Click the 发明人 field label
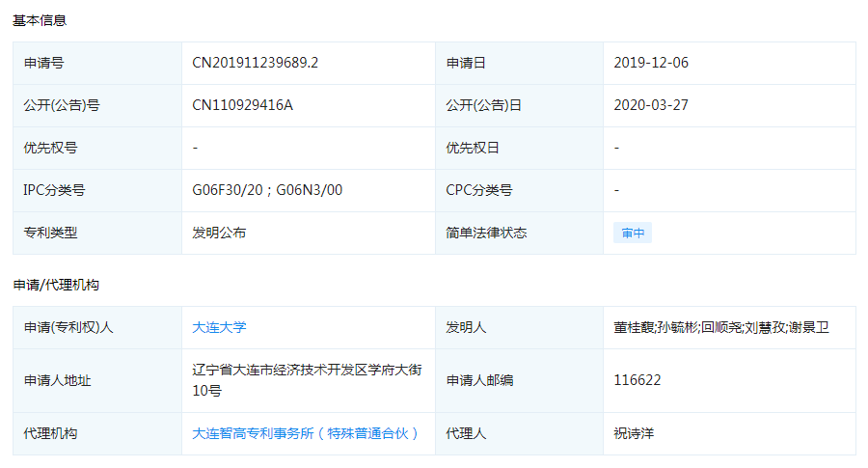868x468 pixels. click(x=466, y=327)
